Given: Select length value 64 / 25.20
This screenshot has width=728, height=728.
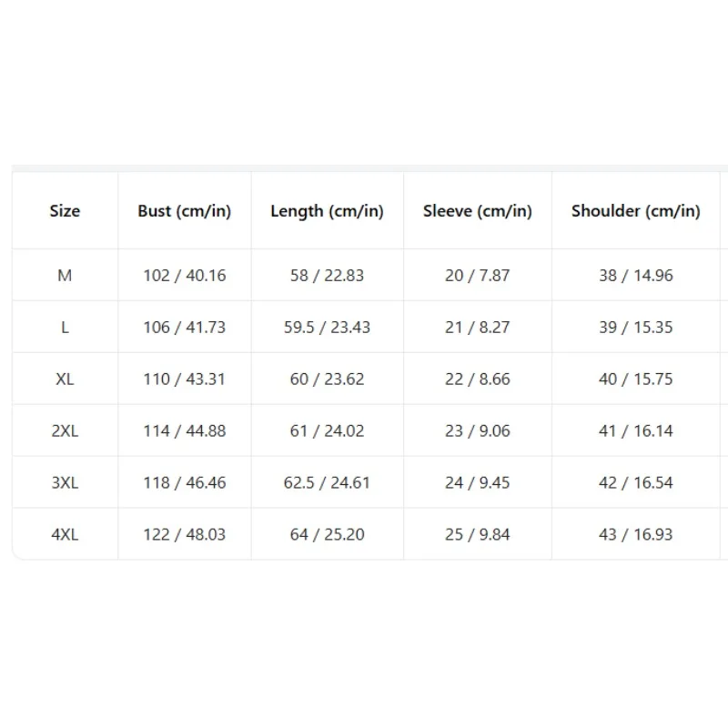Looking at the screenshot, I should pos(328,534).
